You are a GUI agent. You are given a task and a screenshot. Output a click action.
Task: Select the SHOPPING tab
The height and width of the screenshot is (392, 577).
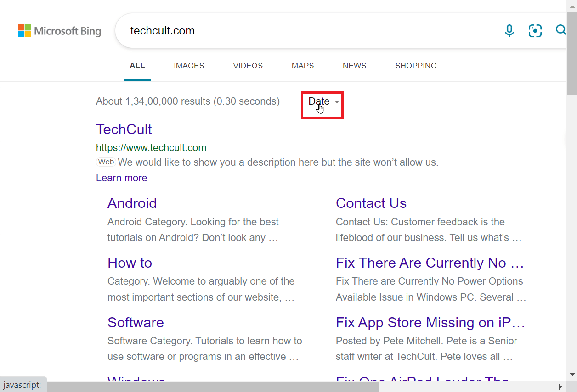[x=416, y=66]
